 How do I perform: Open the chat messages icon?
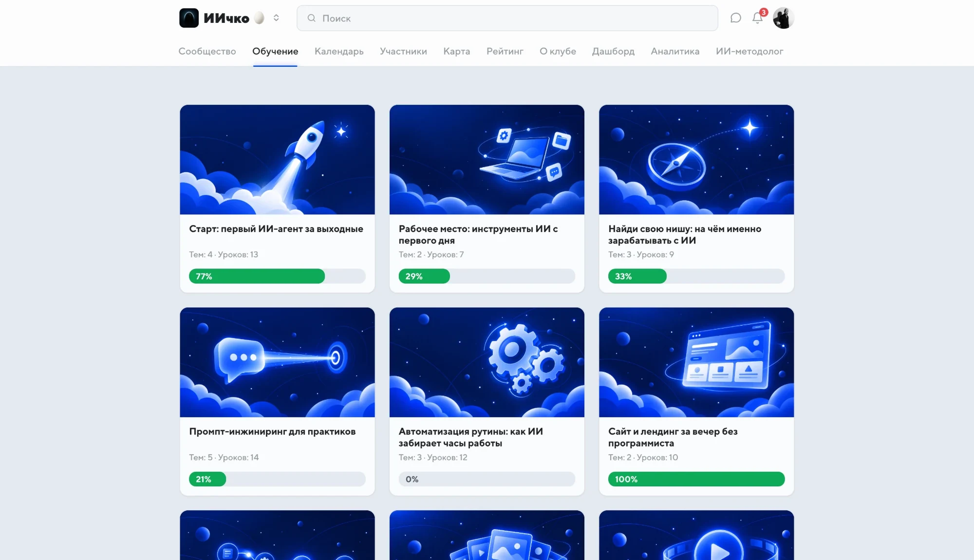735,18
